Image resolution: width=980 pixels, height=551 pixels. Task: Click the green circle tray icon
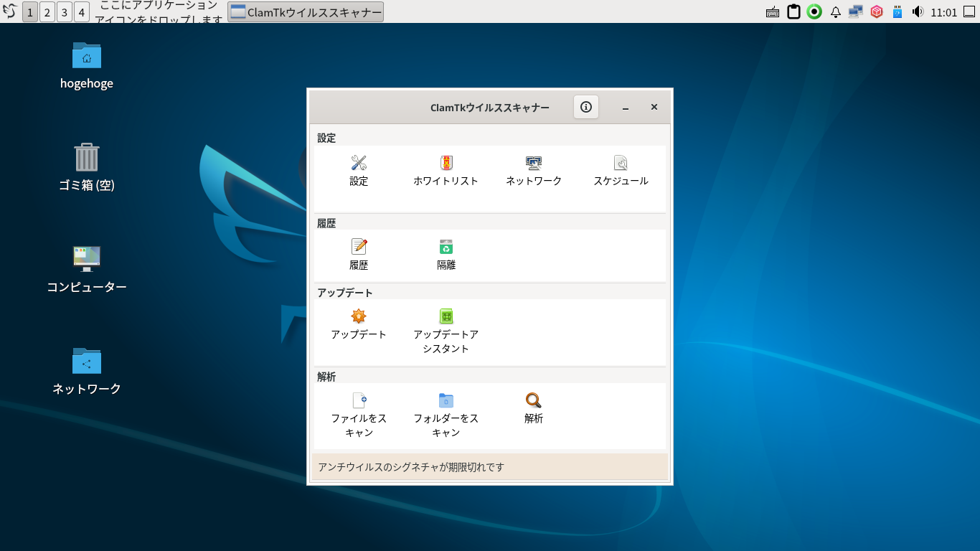[814, 12]
